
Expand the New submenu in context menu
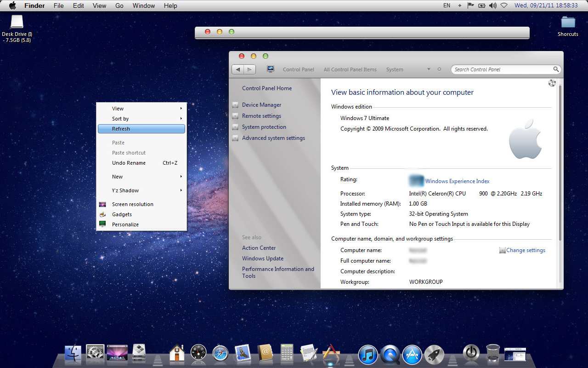[x=141, y=177]
